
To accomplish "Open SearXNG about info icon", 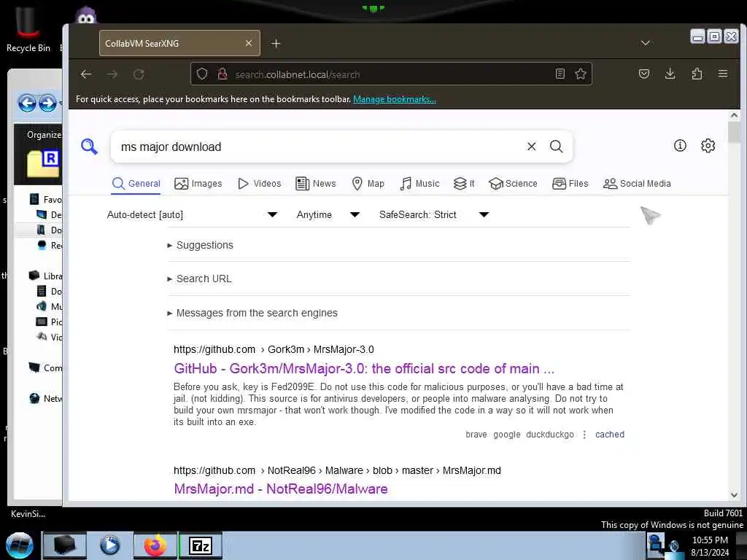I will click(680, 146).
